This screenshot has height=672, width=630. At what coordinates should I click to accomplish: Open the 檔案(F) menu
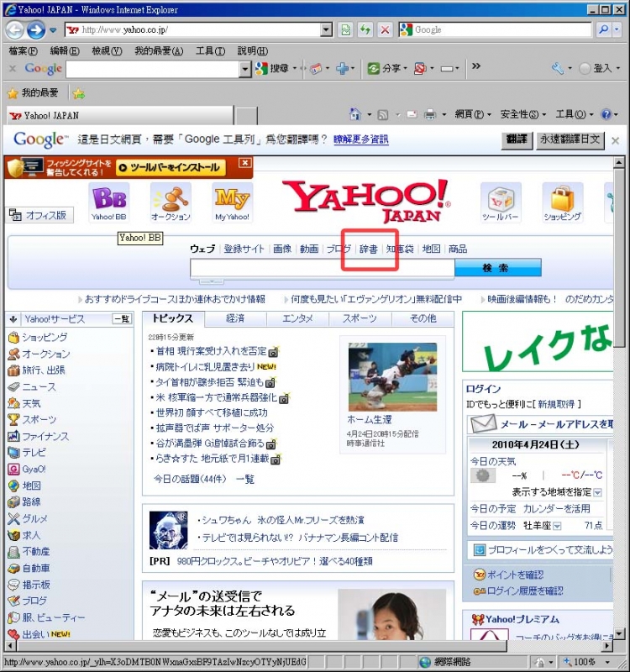24,51
